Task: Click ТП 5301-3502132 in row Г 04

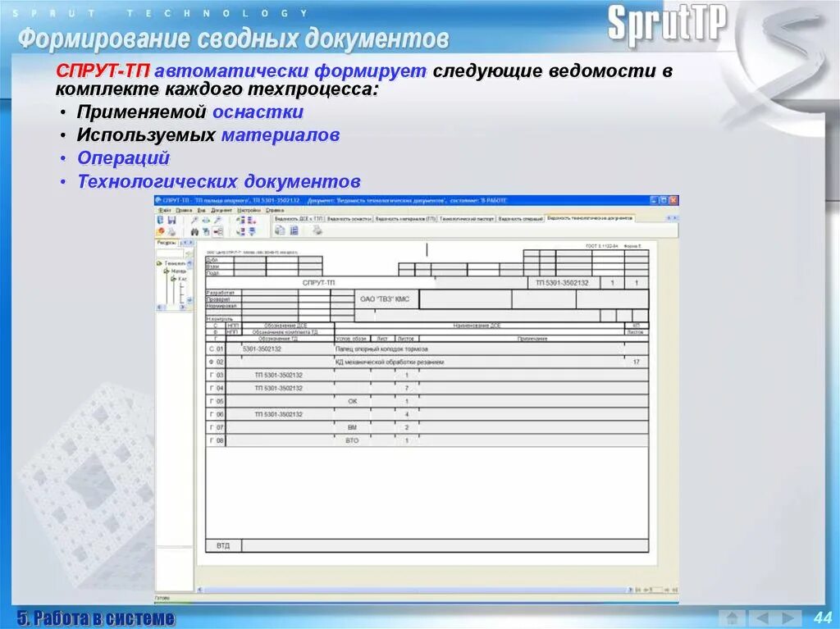Action: pos(279,388)
